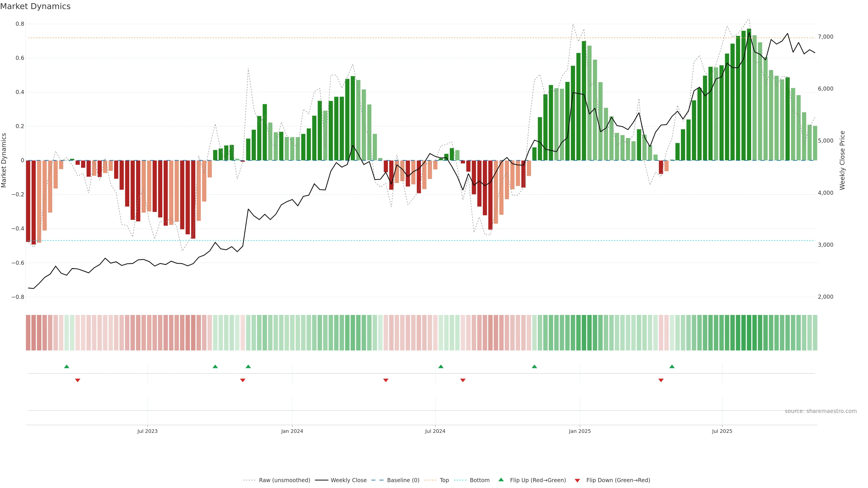This screenshot has width=868, height=488.
Task: Toggle the Top legend entry
Action: 444,480
